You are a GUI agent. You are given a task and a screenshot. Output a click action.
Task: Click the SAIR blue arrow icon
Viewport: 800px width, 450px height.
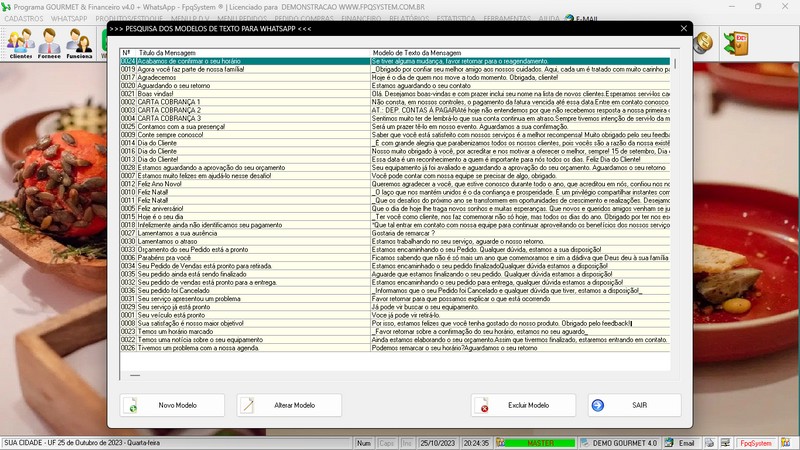pos(597,405)
